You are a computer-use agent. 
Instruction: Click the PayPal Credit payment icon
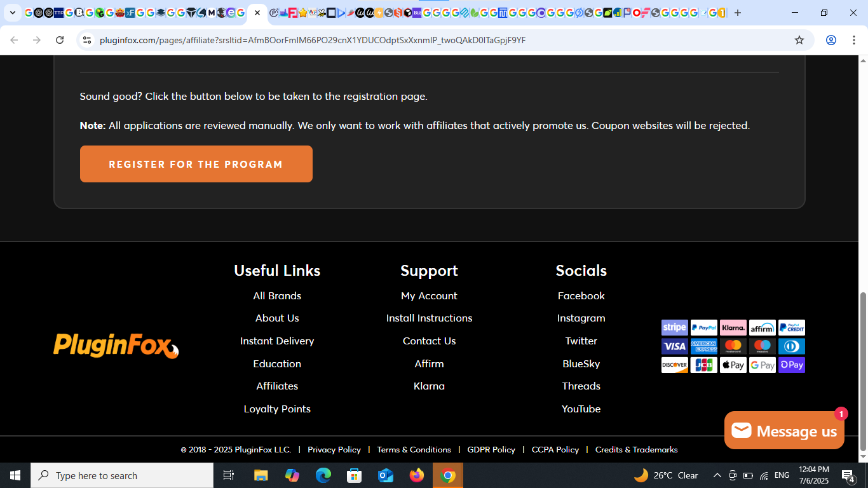tap(791, 328)
